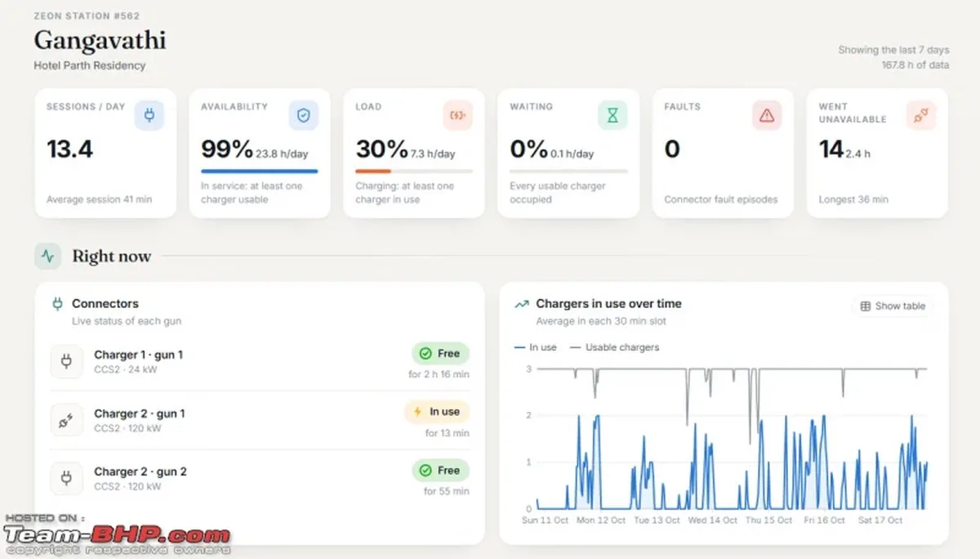Click the Free badge for Charger 1 gun 1
Viewport: 980px width, 559px height.
(440, 354)
